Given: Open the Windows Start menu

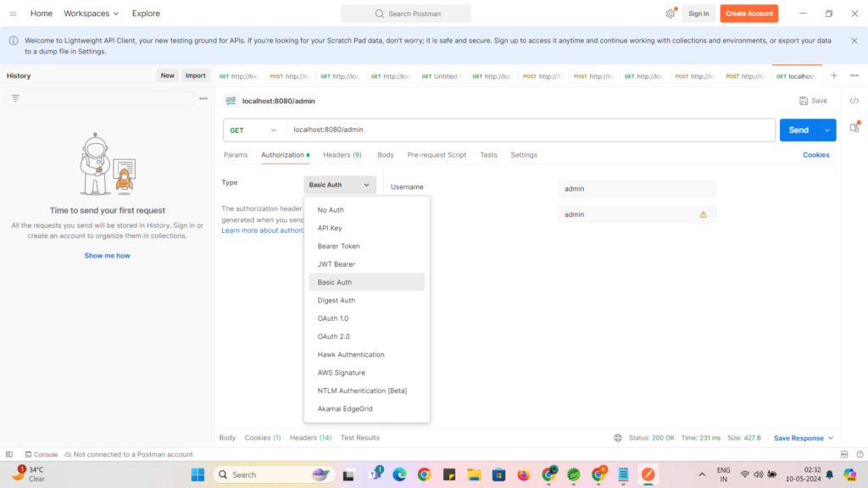Looking at the screenshot, I should click(x=198, y=474).
